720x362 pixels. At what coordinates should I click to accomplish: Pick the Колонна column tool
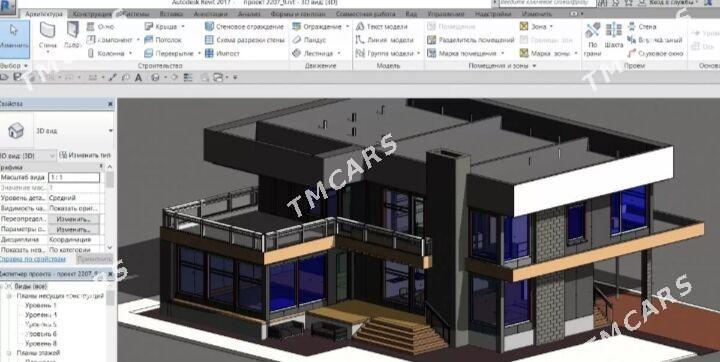point(107,53)
